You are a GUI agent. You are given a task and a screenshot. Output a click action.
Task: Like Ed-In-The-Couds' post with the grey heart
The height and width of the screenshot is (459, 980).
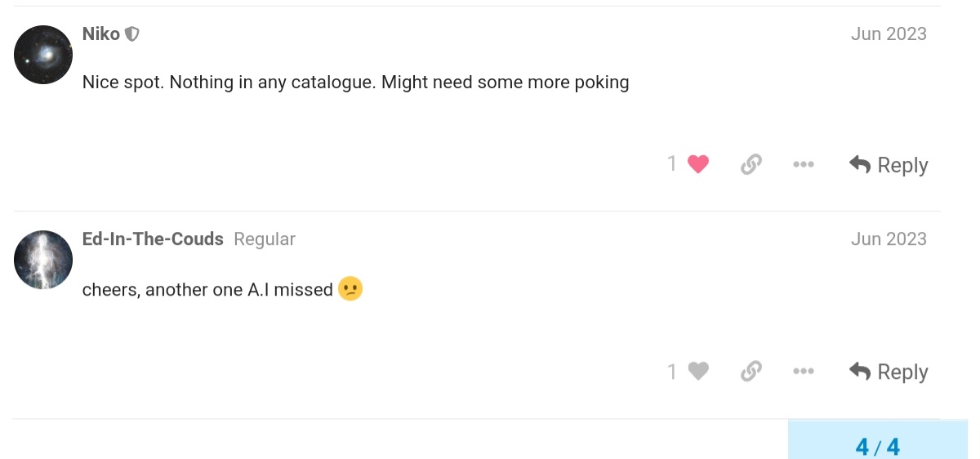point(698,372)
